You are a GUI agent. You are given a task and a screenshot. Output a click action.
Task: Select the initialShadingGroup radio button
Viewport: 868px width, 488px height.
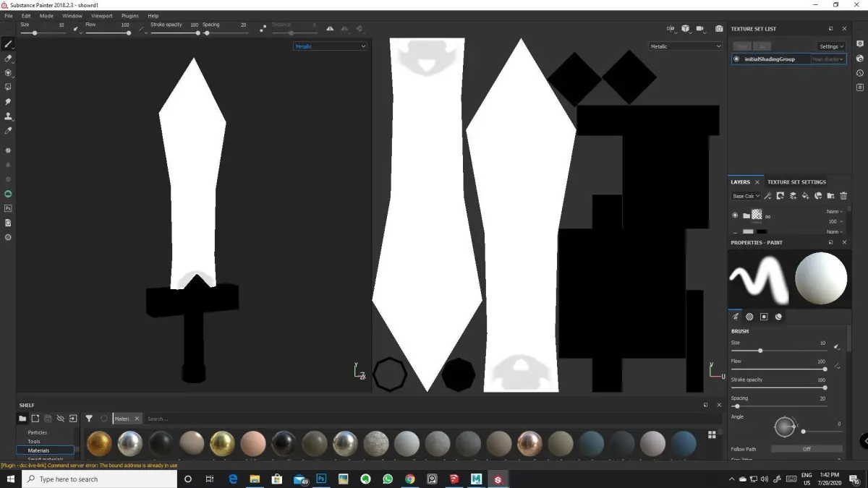click(736, 59)
